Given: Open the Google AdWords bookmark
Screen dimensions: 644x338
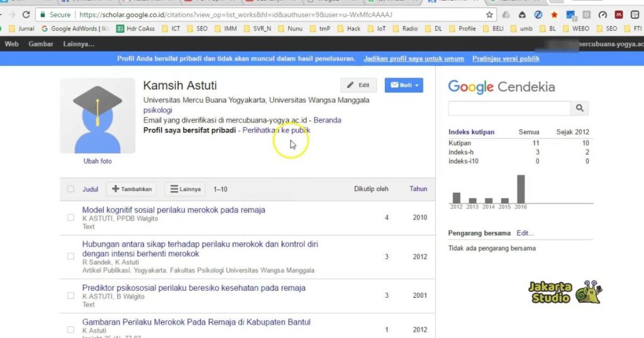Looking at the screenshot, I should (x=74, y=29).
